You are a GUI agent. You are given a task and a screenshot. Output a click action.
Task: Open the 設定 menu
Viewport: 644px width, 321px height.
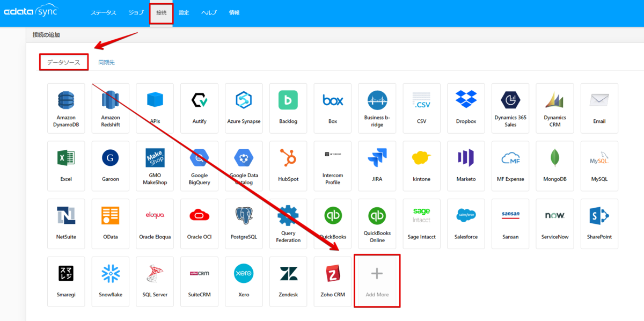(184, 12)
